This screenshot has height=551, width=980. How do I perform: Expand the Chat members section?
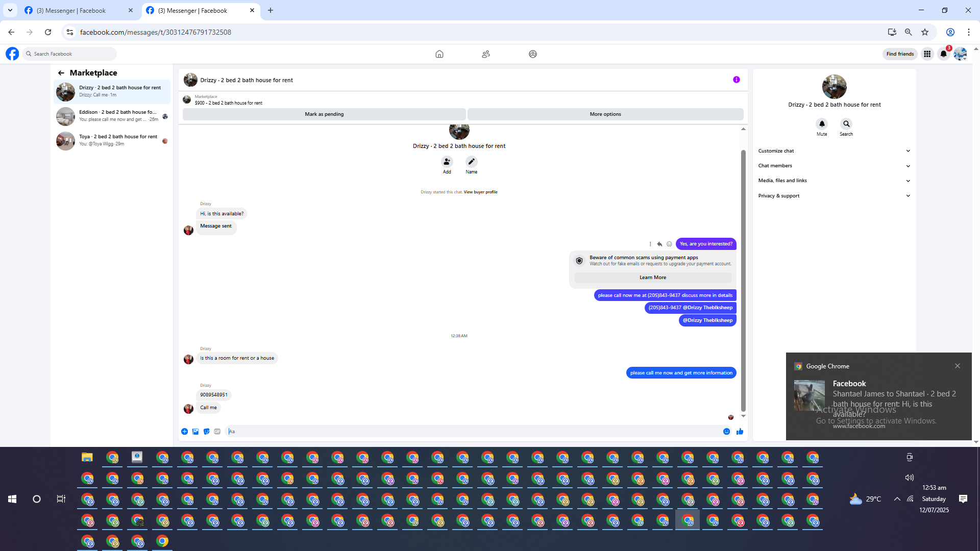[834, 166]
